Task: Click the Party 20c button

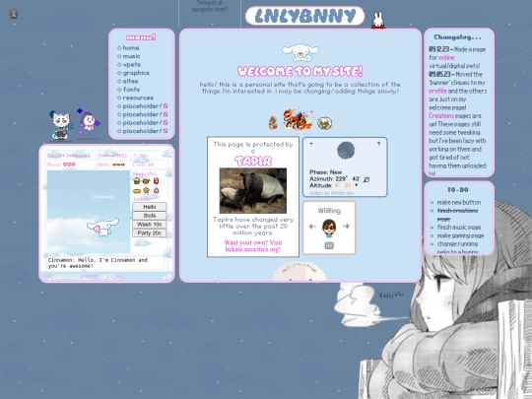Action: coord(150,233)
